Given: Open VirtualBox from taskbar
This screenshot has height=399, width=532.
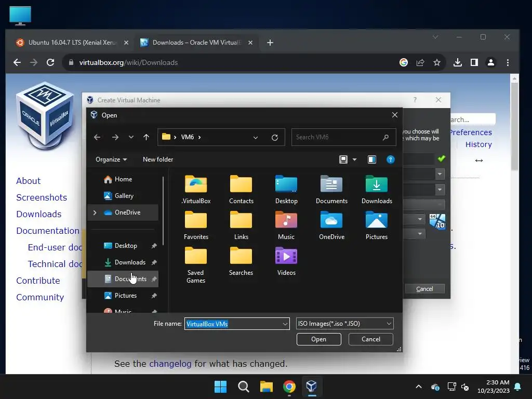Looking at the screenshot, I should pyautogui.click(x=312, y=387).
